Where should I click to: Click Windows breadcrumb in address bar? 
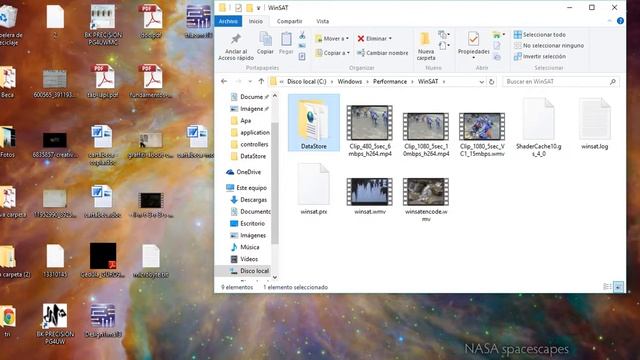tap(349, 82)
